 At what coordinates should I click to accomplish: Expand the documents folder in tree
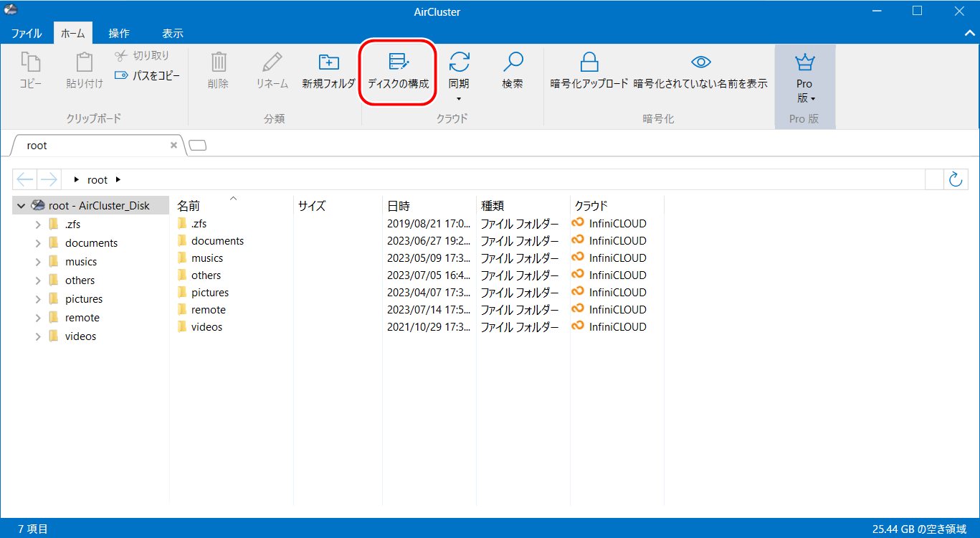click(x=38, y=243)
